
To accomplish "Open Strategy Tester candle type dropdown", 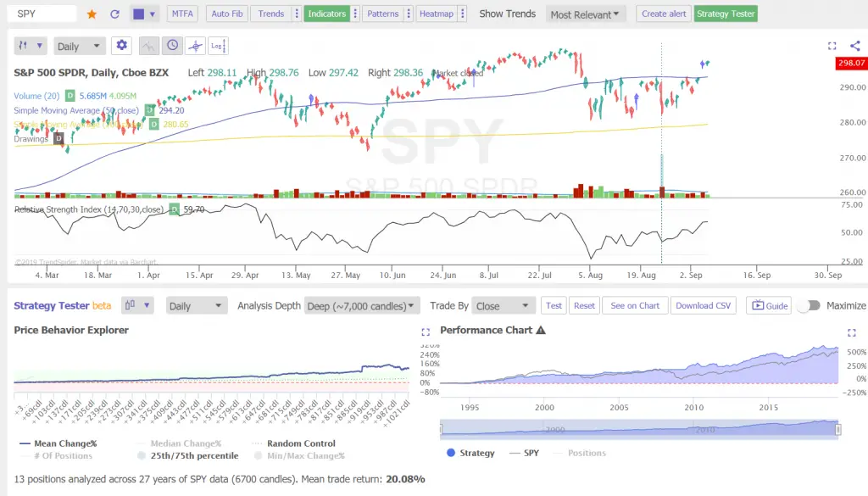I will click(x=137, y=305).
